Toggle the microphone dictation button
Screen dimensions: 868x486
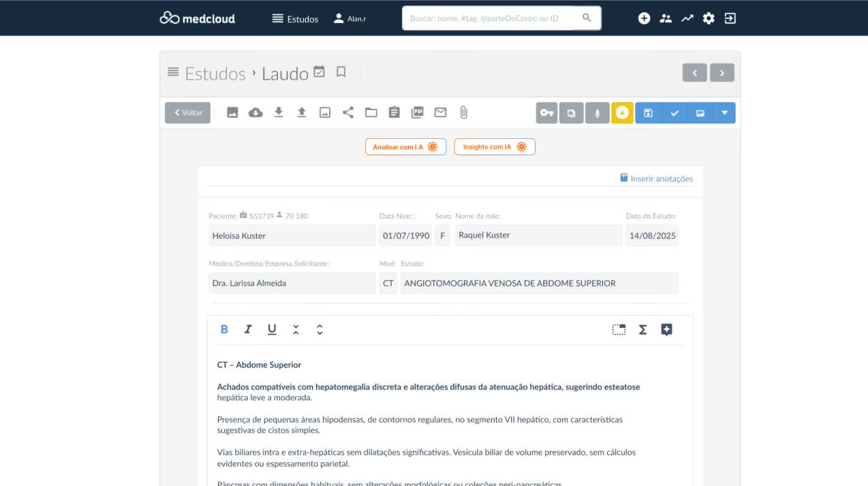598,113
